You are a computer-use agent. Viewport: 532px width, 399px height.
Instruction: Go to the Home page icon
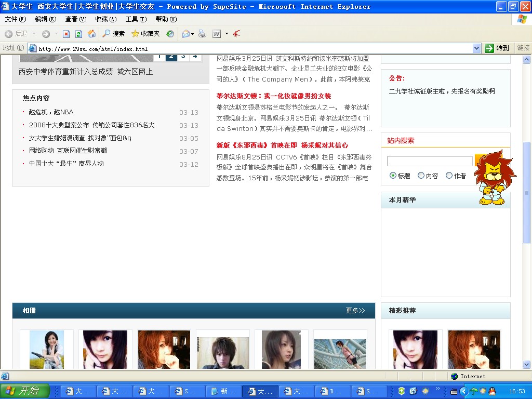[91, 34]
